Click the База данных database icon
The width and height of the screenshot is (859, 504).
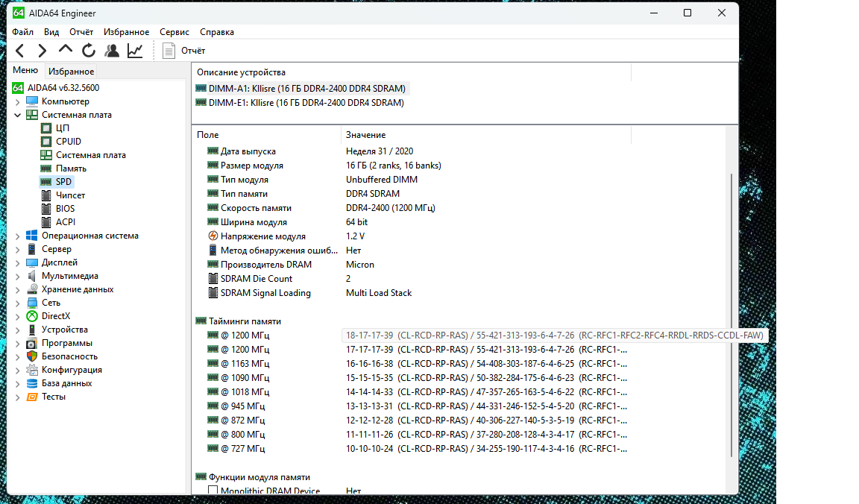[x=32, y=383]
